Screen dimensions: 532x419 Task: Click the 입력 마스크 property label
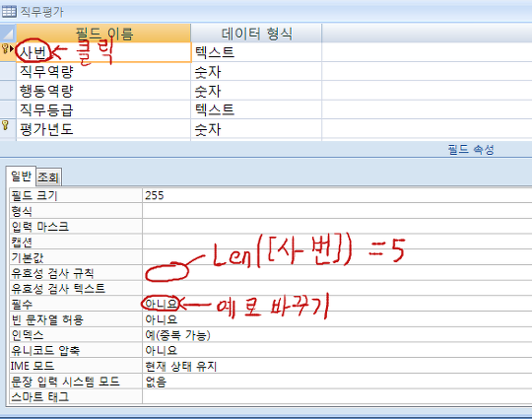[76, 227]
